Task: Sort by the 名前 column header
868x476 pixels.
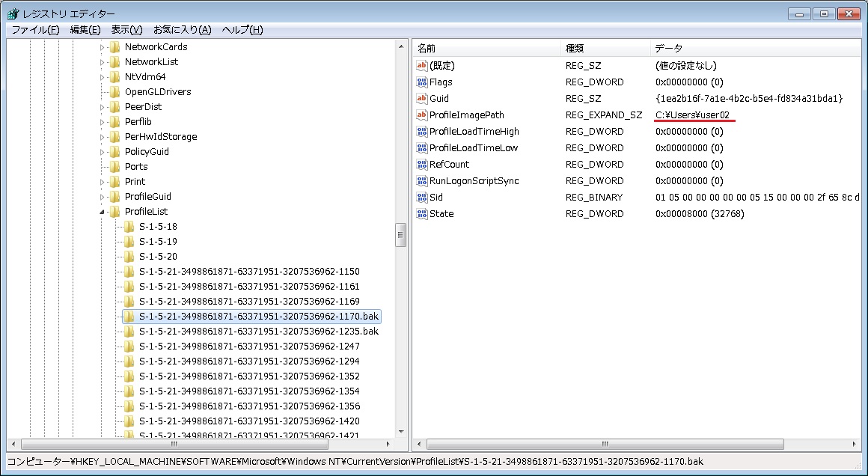Action: (x=486, y=48)
